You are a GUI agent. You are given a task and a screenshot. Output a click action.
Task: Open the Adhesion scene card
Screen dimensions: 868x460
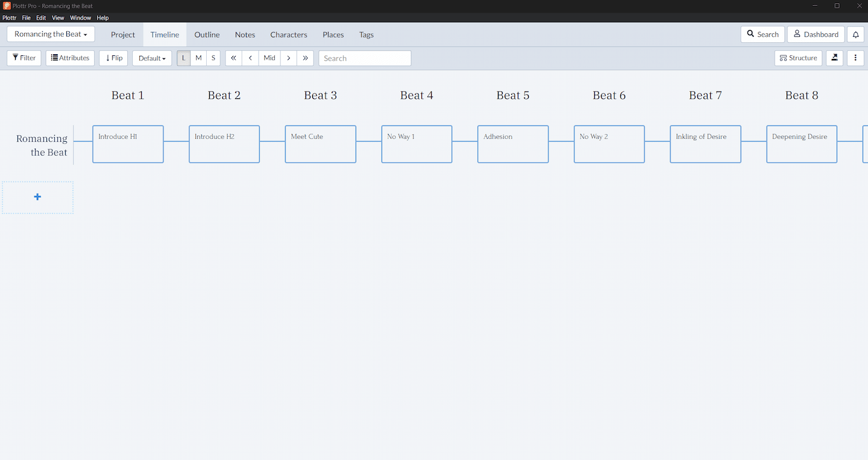coord(513,144)
